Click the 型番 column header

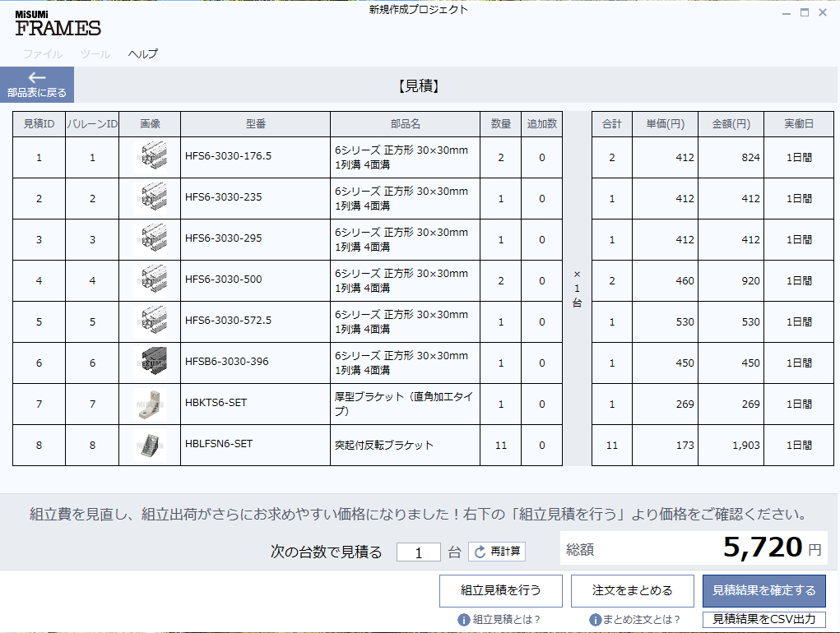tap(255, 124)
